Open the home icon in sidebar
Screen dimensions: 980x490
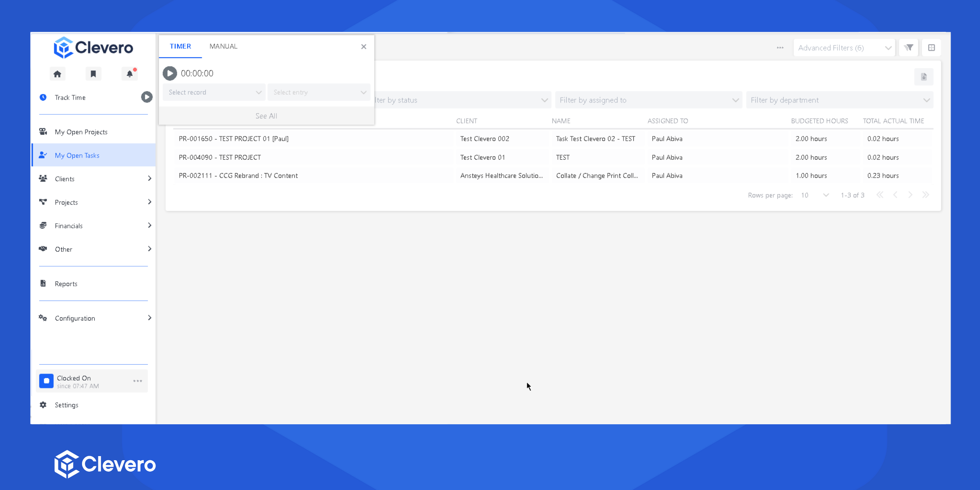[57, 74]
